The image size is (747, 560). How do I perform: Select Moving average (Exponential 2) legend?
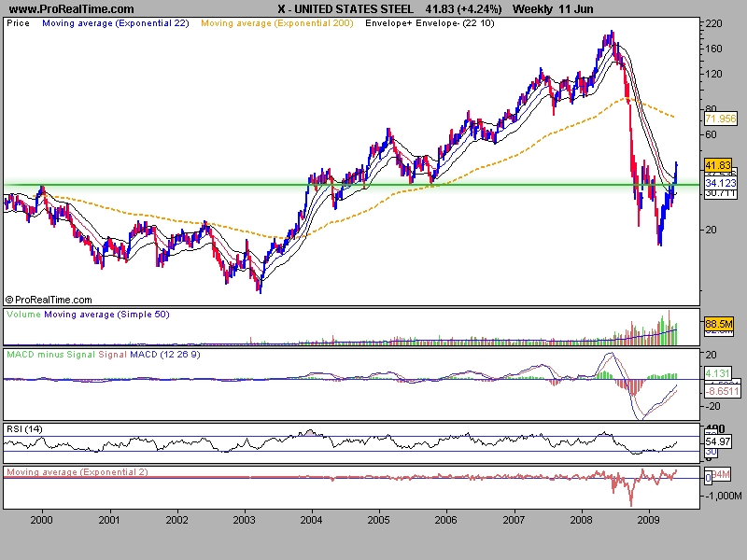pyautogui.click(x=78, y=472)
